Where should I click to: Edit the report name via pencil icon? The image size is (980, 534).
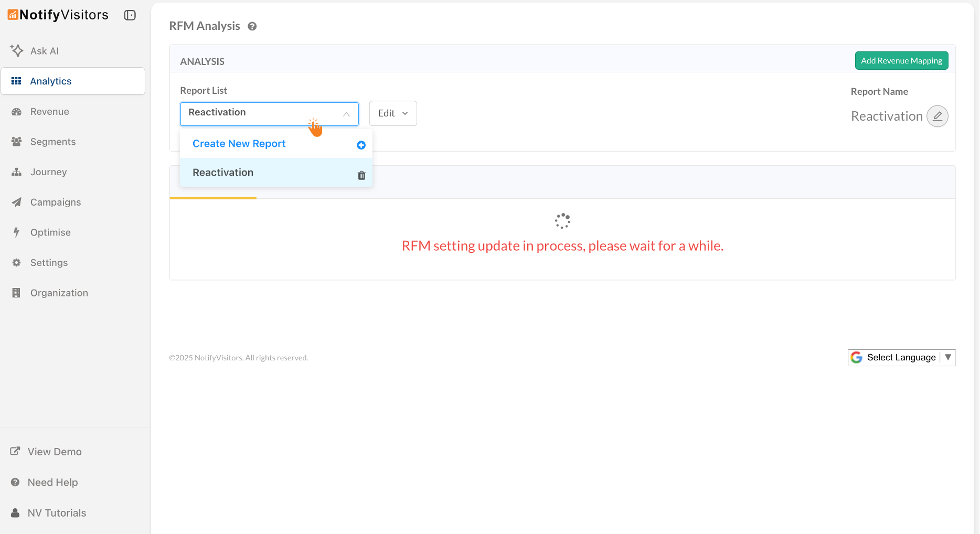[x=938, y=116]
